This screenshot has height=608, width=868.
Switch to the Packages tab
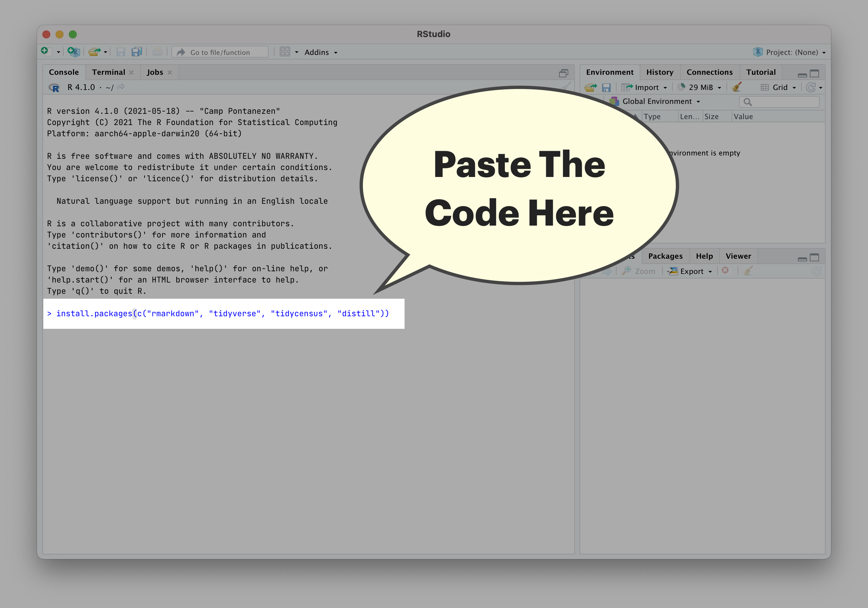665,256
